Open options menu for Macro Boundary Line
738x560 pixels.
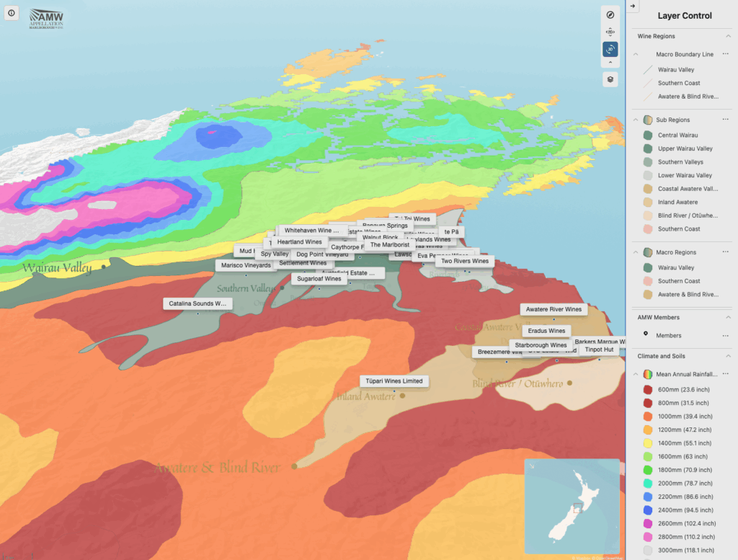[725, 53]
